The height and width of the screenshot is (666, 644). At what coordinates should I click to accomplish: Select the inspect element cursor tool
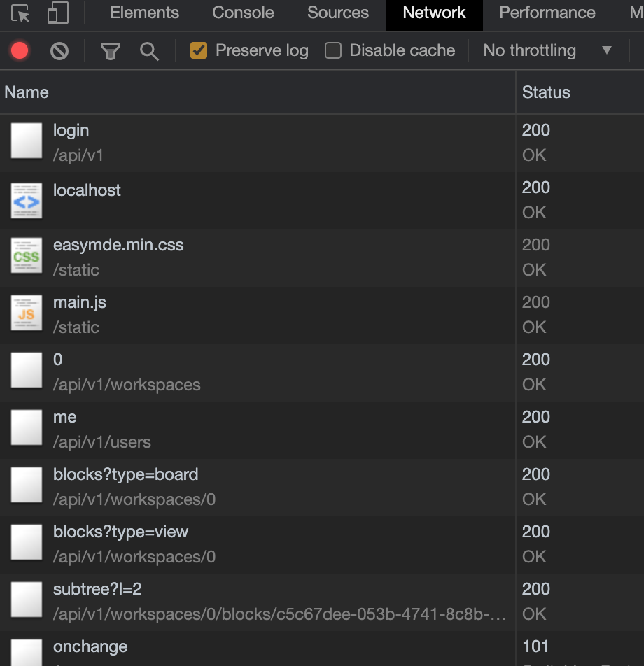20,13
